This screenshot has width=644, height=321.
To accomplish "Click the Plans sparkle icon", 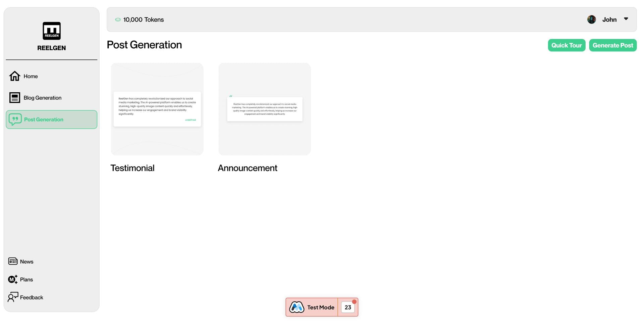I will tap(13, 279).
